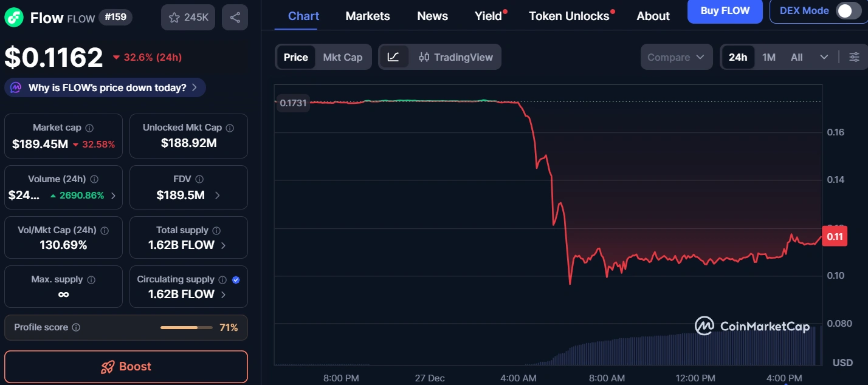Open the share options for Flow

(x=236, y=17)
